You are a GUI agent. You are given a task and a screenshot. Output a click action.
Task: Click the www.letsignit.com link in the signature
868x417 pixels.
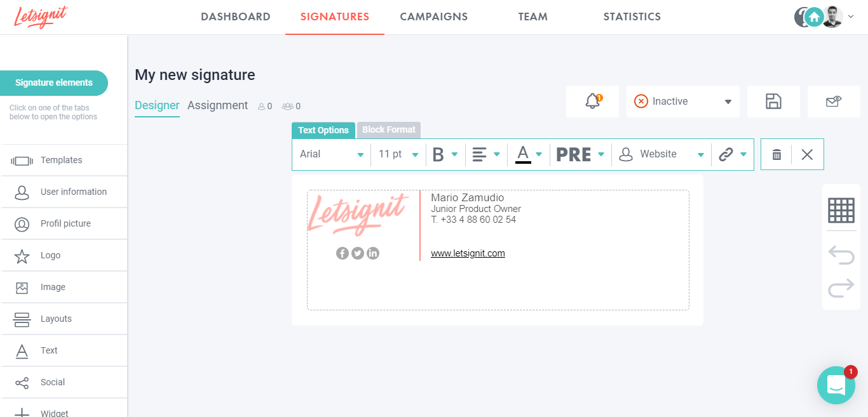pyautogui.click(x=468, y=253)
